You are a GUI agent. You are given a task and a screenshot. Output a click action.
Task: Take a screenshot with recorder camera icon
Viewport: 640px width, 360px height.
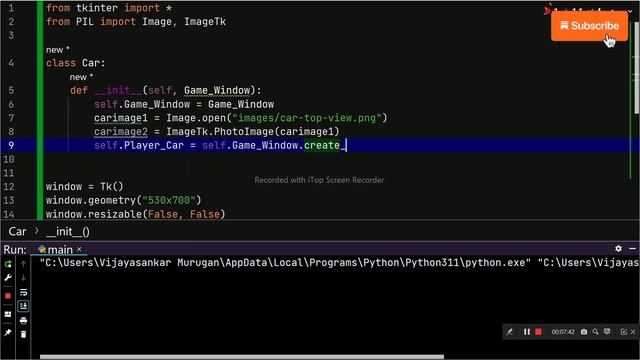tap(584, 332)
